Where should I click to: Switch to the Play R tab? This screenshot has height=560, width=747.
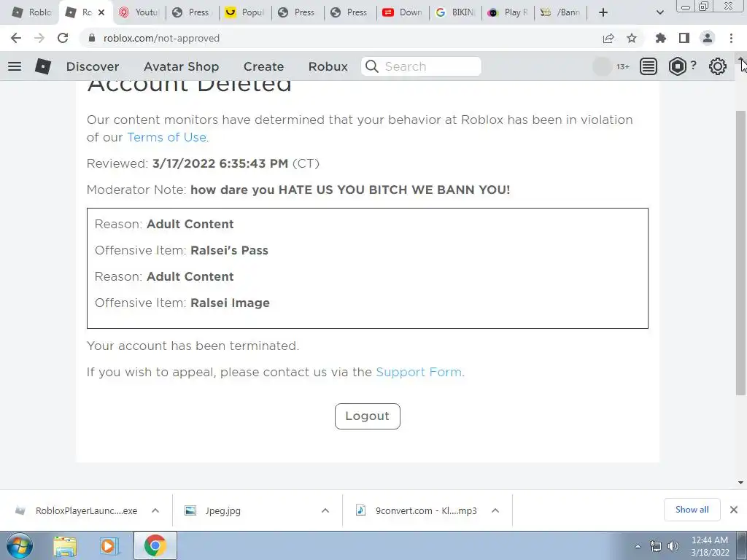(508, 12)
